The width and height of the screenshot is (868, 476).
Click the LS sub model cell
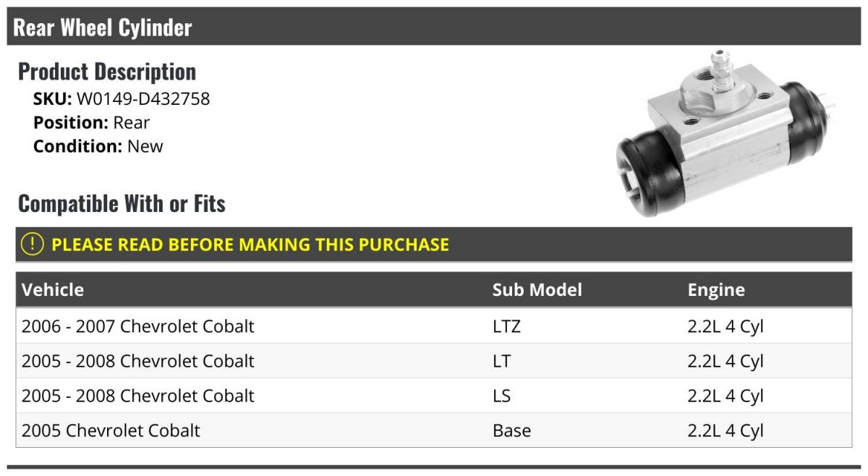pyautogui.click(x=501, y=396)
